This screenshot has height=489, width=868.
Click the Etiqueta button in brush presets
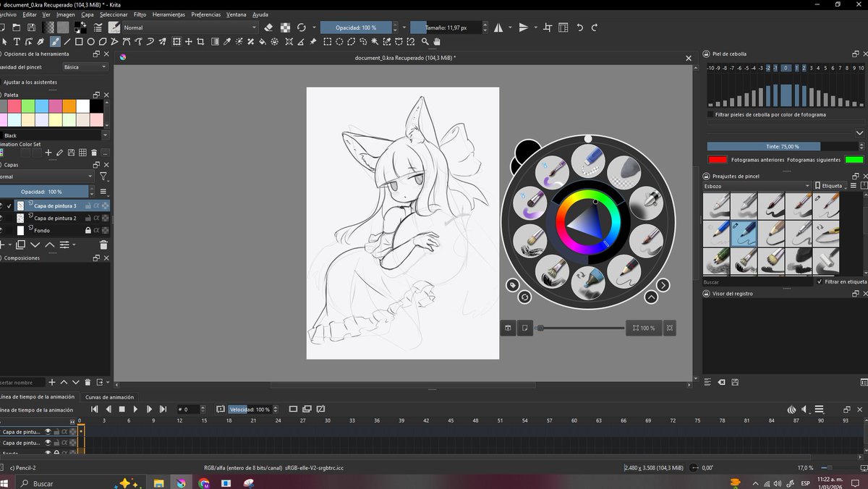[x=830, y=185]
